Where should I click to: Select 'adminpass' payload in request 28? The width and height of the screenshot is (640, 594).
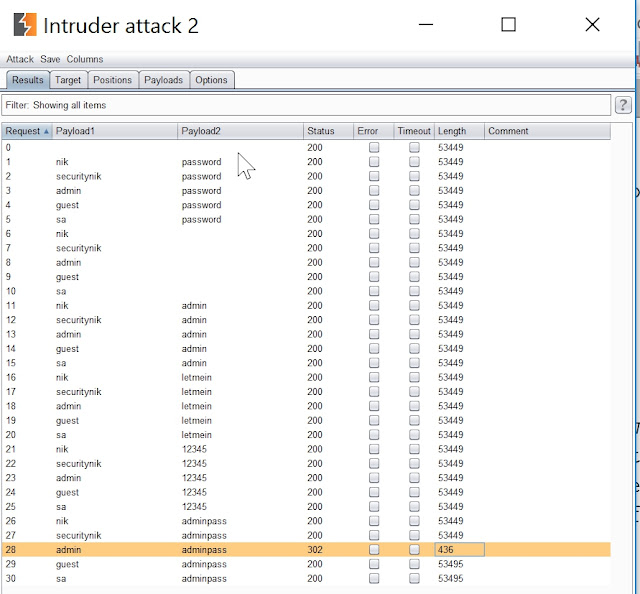204,550
